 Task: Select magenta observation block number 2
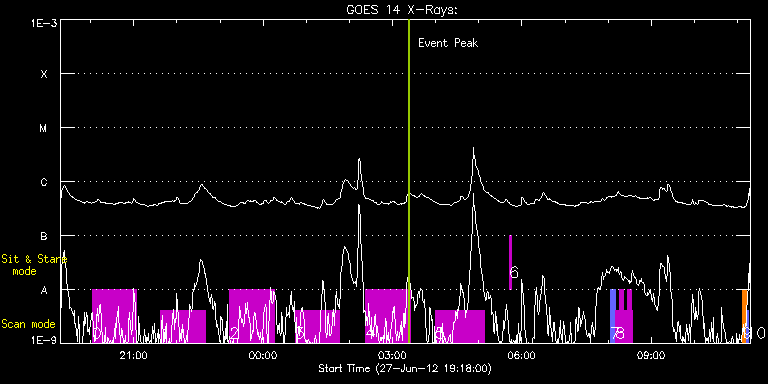click(x=251, y=316)
